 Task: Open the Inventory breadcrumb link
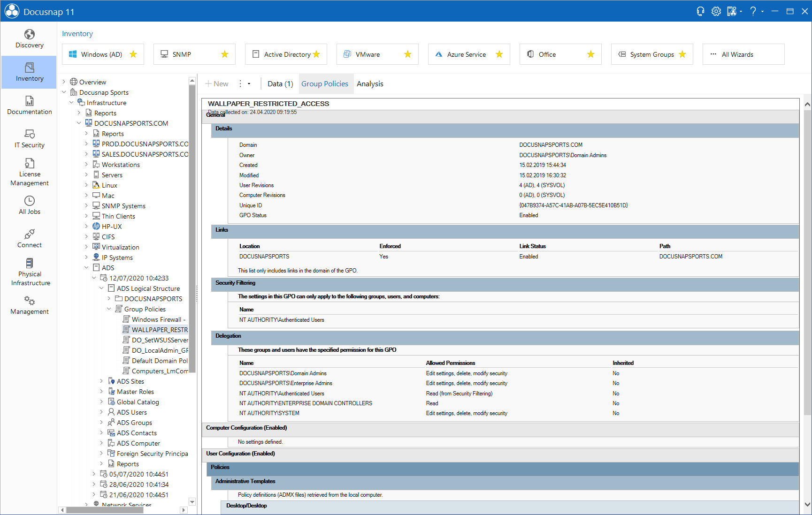77,34
